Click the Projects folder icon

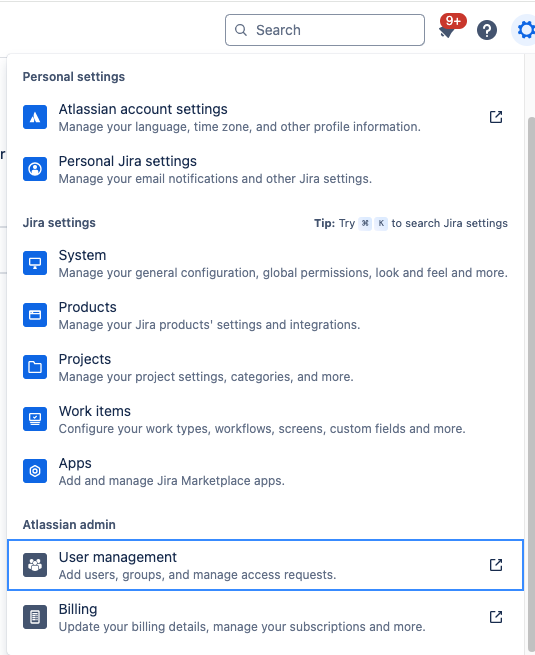point(35,367)
